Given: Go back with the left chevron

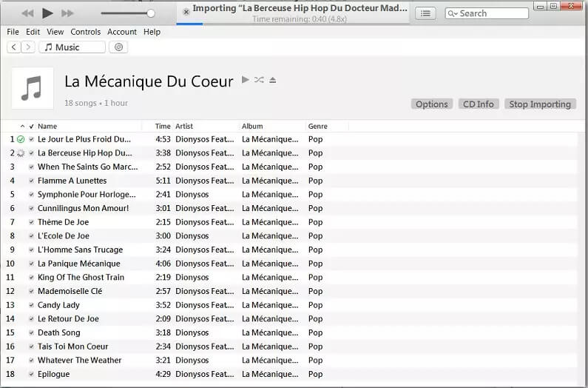Looking at the screenshot, I should [14, 47].
